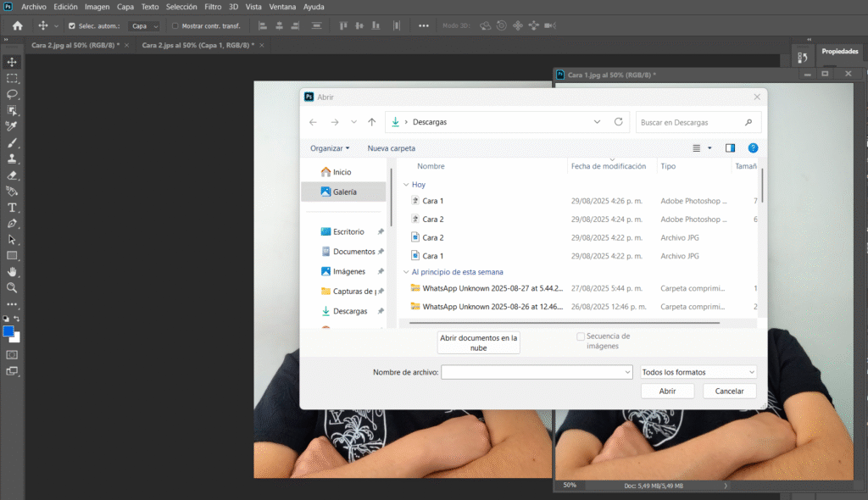Select the Cara 2 JPG file in the list
The height and width of the screenshot is (500, 868).
point(432,237)
